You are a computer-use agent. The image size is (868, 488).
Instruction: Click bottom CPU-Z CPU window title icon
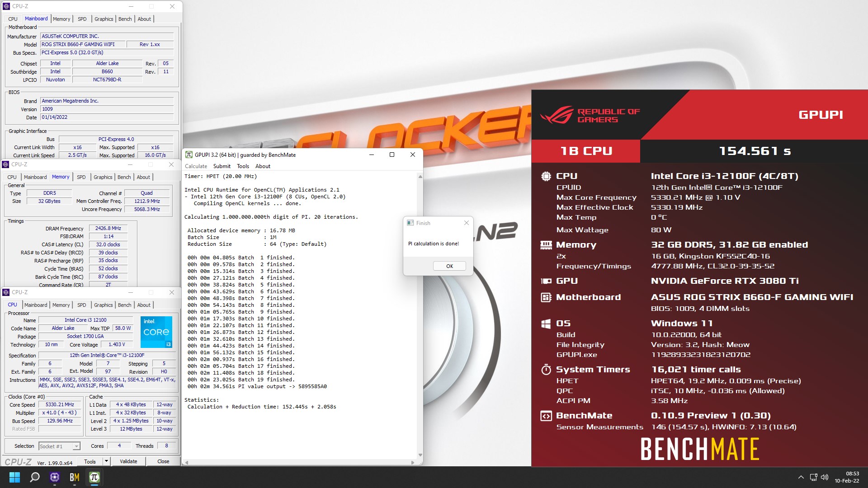click(x=6, y=292)
